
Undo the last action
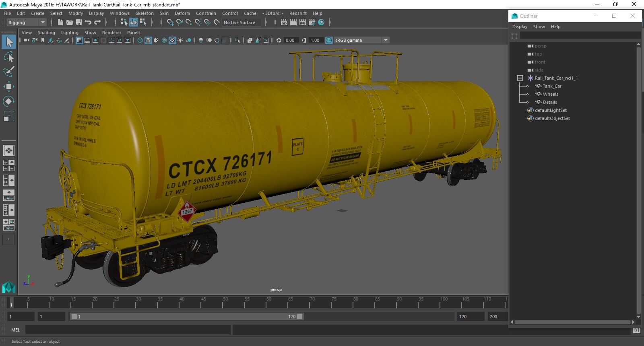click(88, 23)
